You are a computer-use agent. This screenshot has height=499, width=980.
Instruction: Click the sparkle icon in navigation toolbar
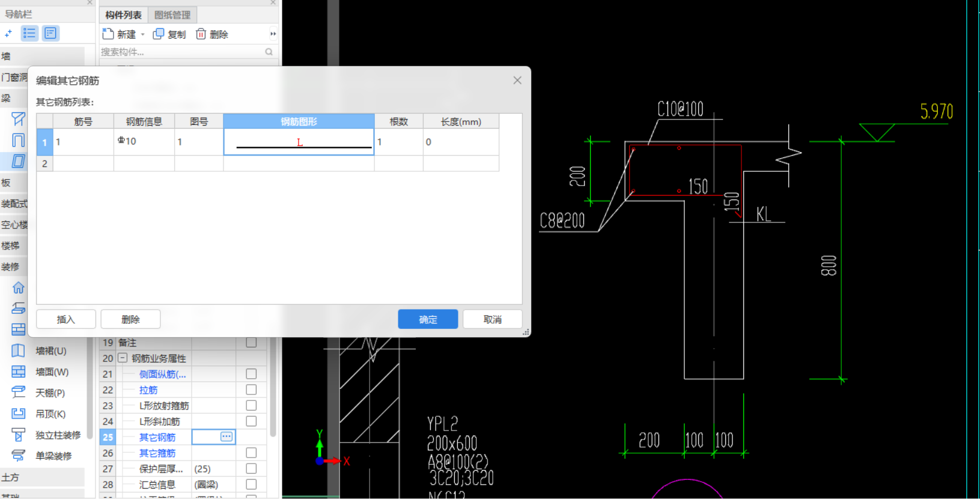tap(8, 34)
